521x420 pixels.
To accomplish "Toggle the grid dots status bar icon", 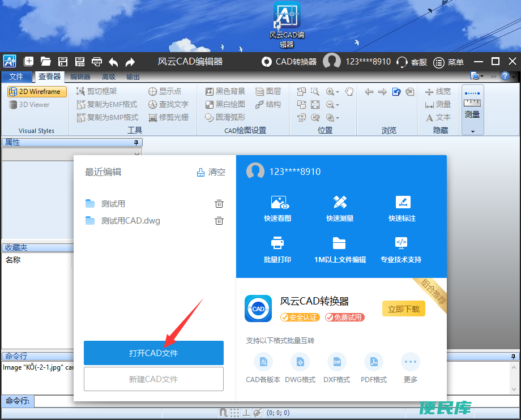I will click(234, 413).
